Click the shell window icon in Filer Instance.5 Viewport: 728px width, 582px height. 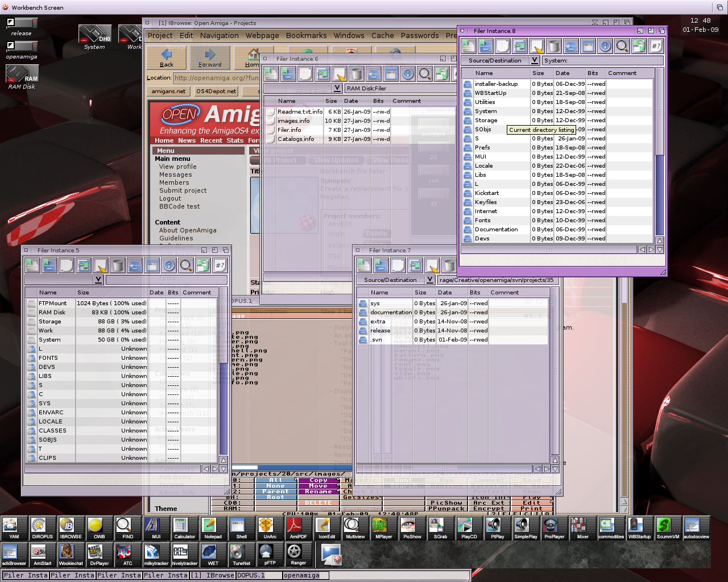click(x=152, y=265)
